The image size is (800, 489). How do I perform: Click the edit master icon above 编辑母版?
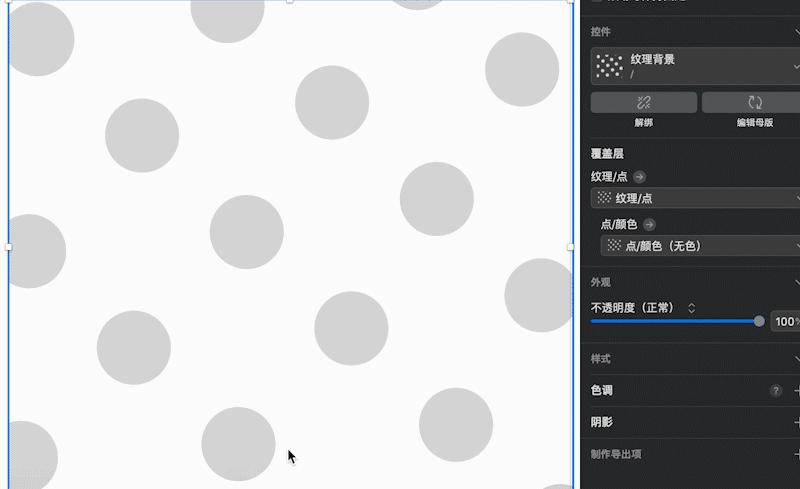click(755, 102)
